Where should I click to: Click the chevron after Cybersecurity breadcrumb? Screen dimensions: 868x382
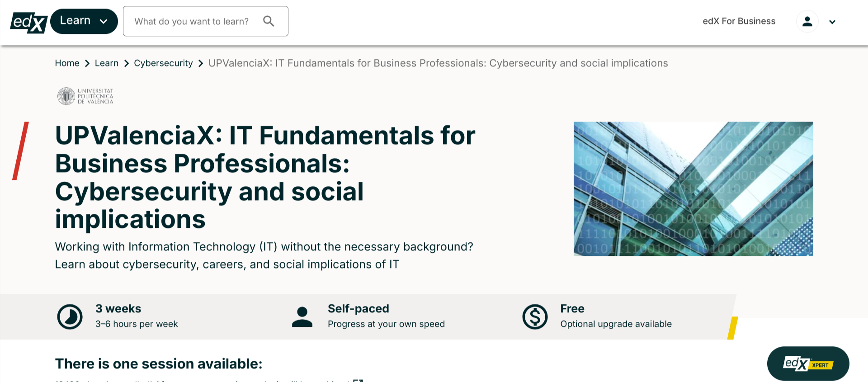(x=200, y=63)
